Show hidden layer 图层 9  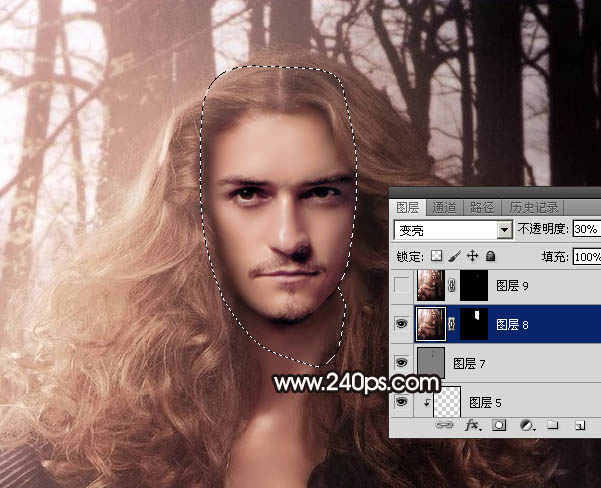[401, 285]
